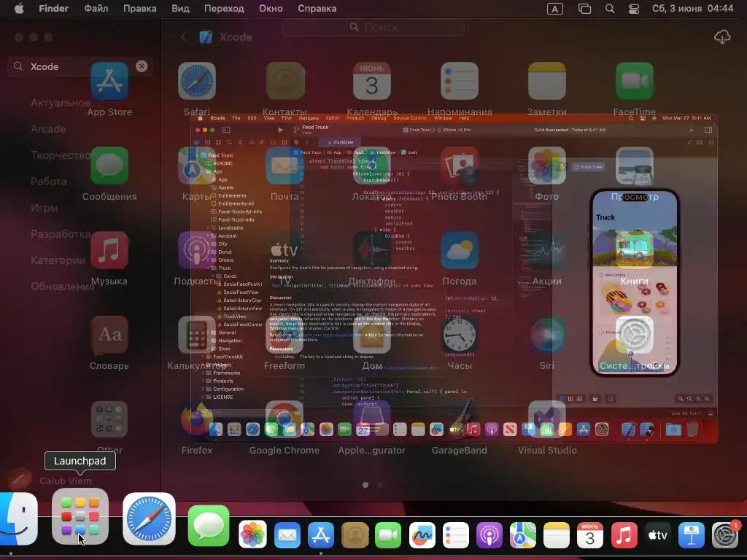The height and width of the screenshot is (560, 747).
Task: Open Календарь in Launchpad
Action: (x=372, y=81)
